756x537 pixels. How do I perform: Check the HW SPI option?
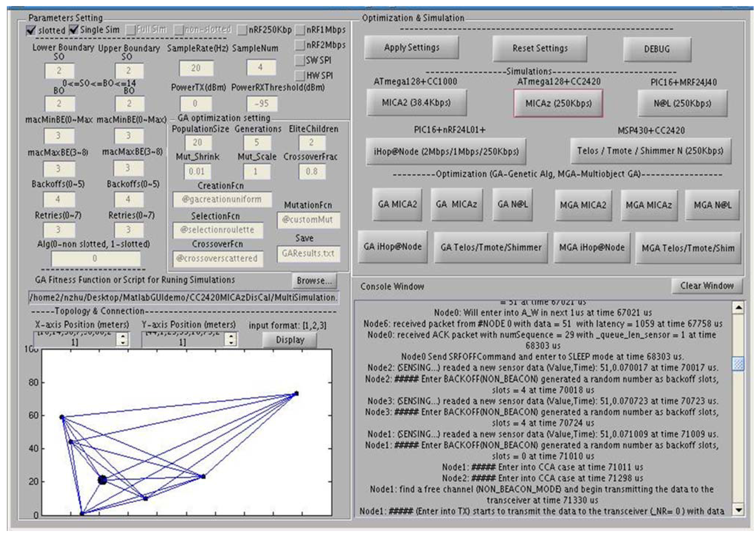pyautogui.click(x=300, y=76)
